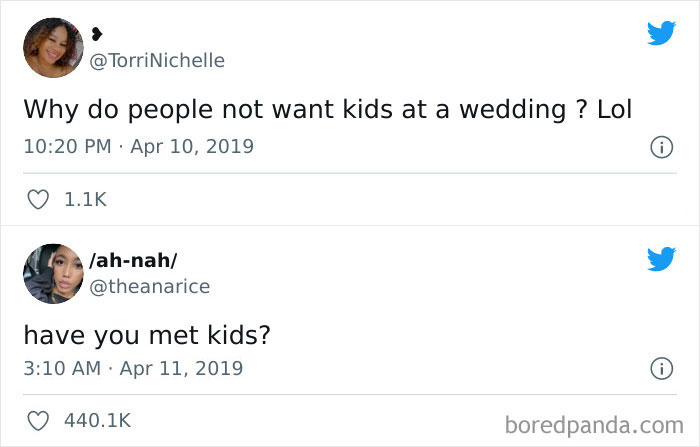View the 1.1K likes count
The width and height of the screenshot is (700, 447).
pyautogui.click(x=84, y=200)
